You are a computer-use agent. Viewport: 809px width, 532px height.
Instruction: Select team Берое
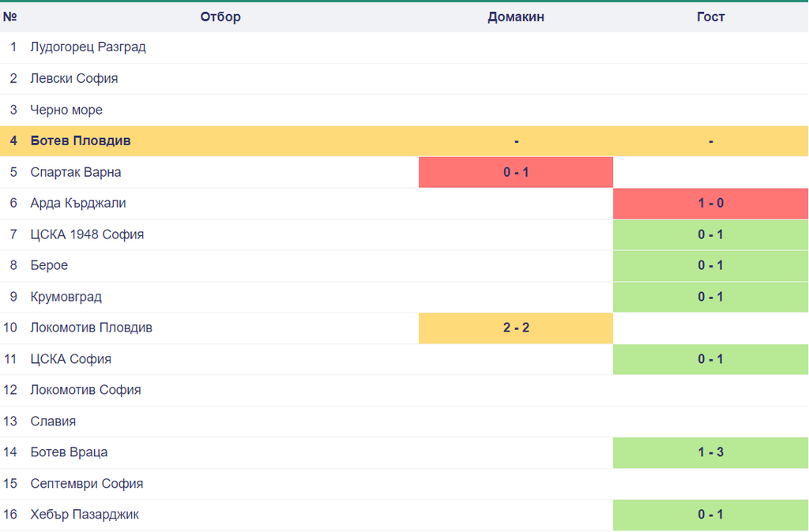click(x=49, y=265)
